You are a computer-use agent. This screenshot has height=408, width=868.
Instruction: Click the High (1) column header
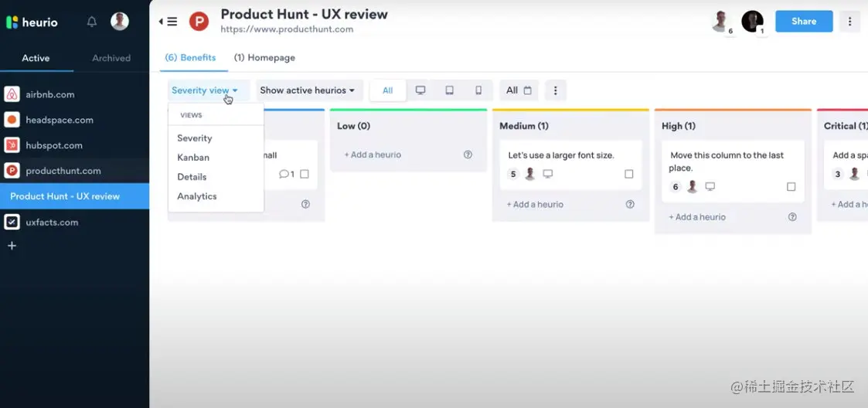click(x=678, y=126)
